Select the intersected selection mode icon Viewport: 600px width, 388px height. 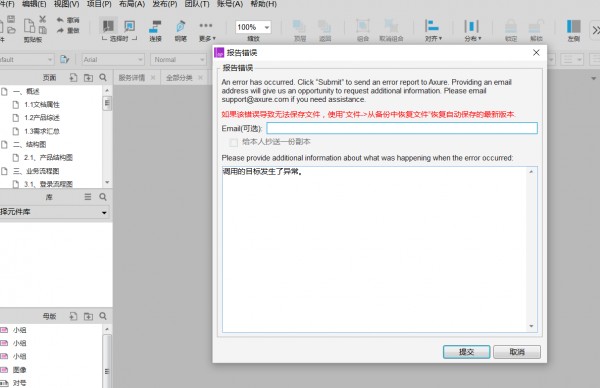pos(108,26)
